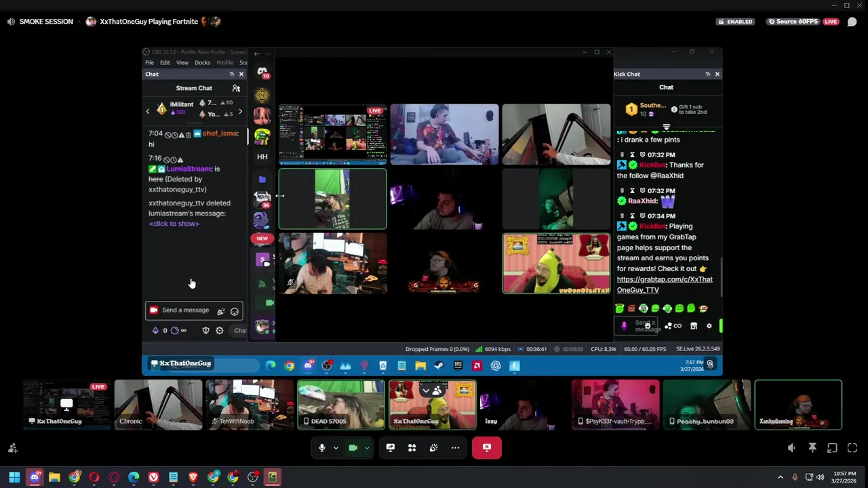Enter full screen mode icon

click(x=852, y=448)
